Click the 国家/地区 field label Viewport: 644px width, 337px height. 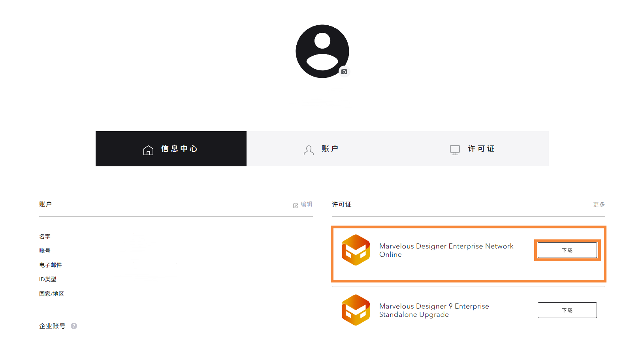pos(51,294)
